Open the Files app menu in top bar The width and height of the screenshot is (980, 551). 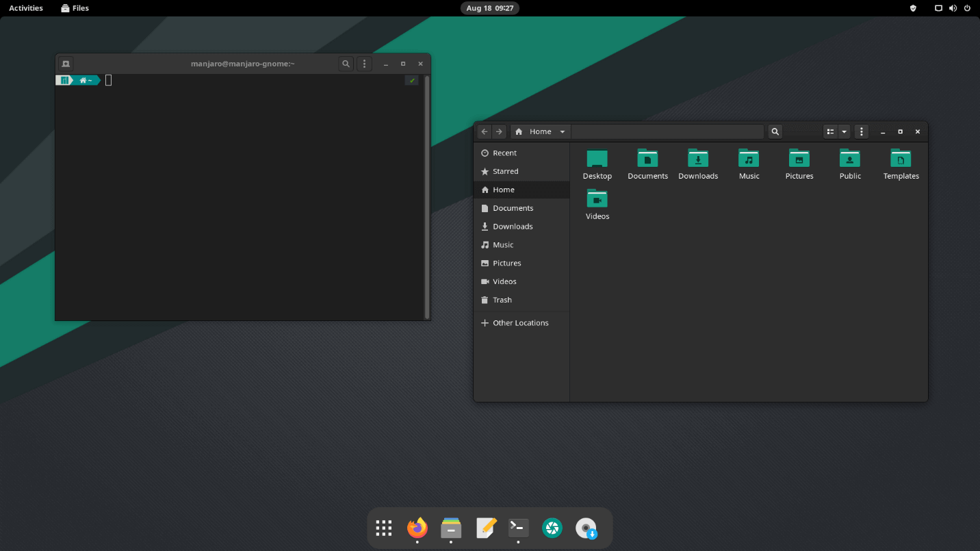point(75,8)
